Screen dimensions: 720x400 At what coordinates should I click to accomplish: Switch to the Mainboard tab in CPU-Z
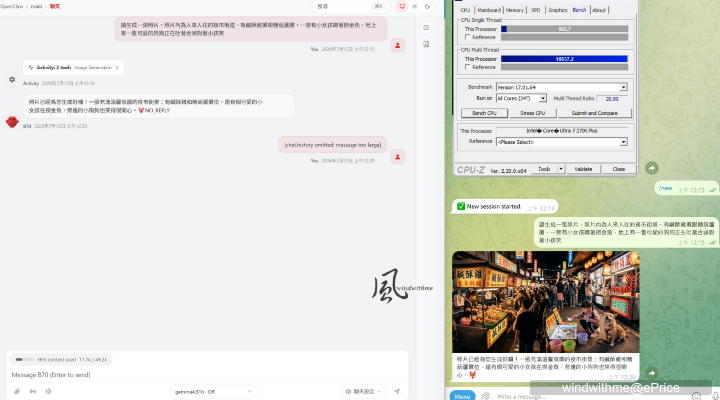click(489, 10)
